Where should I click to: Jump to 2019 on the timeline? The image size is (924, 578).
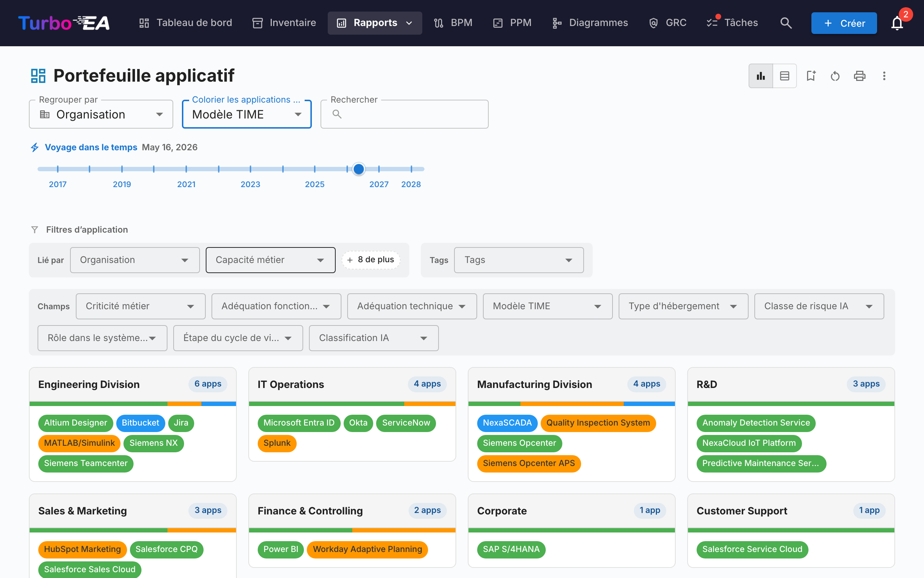pyautogui.click(x=122, y=184)
